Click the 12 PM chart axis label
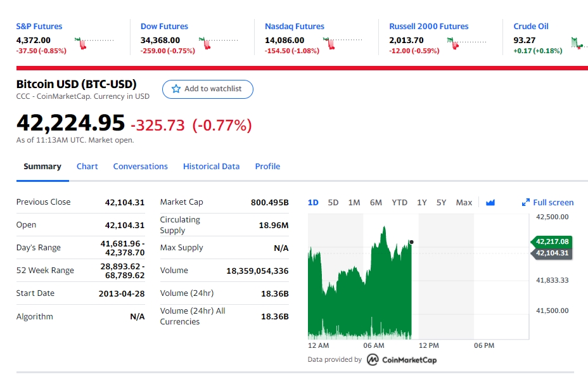588x384 pixels. pyautogui.click(x=428, y=345)
